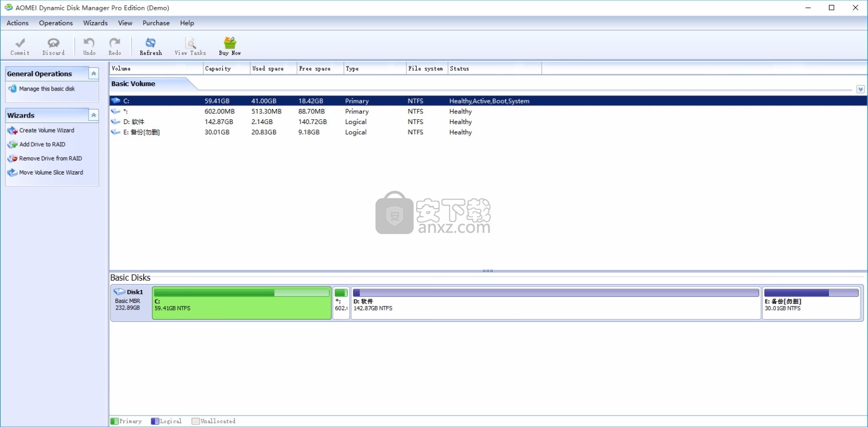Screen dimensions: 868x427
Task: Click the C: volume drive icon in list
Action: pyautogui.click(x=116, y=101)
